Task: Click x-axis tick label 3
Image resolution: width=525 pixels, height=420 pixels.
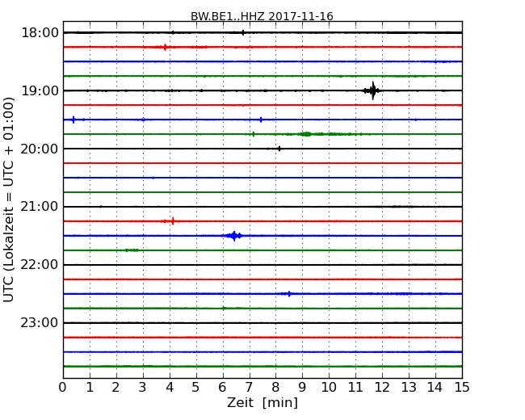Action: coord(143,387)
